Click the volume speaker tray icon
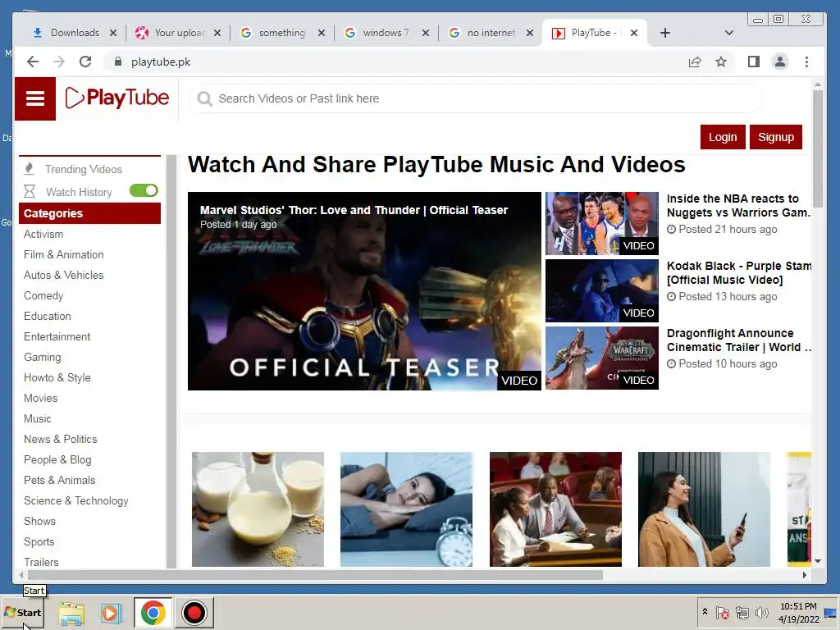This screenshot has height=630, width=840. point(761,612)
